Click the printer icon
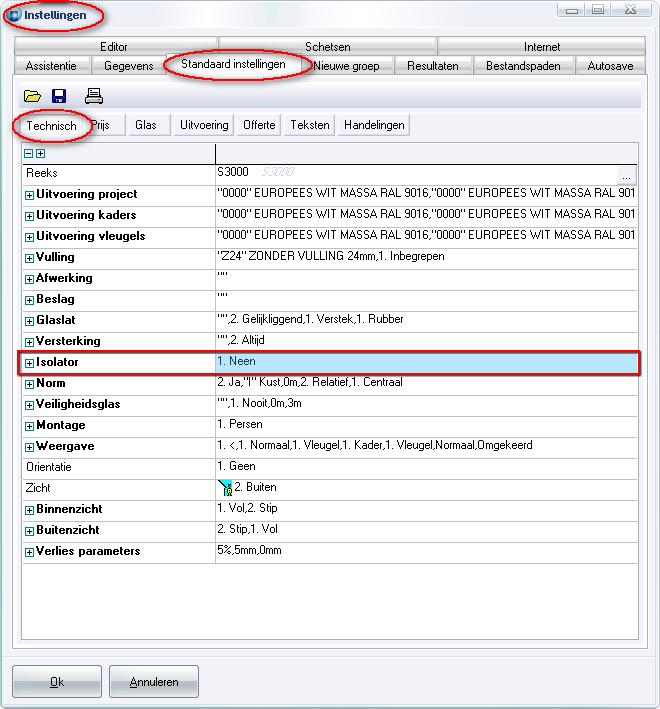The width and height of the screenshot is (660, 709). pyautogui.click(x=94, y=96)
